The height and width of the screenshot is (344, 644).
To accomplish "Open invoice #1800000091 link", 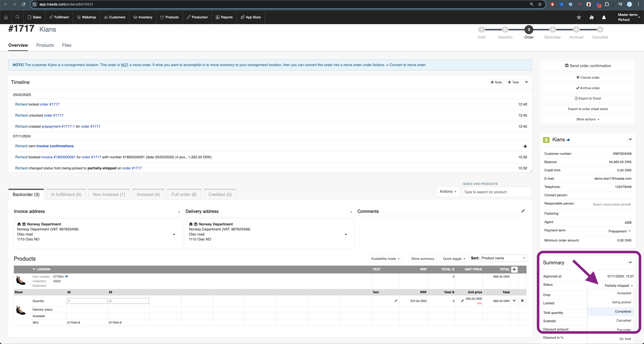I will (58, 157).
